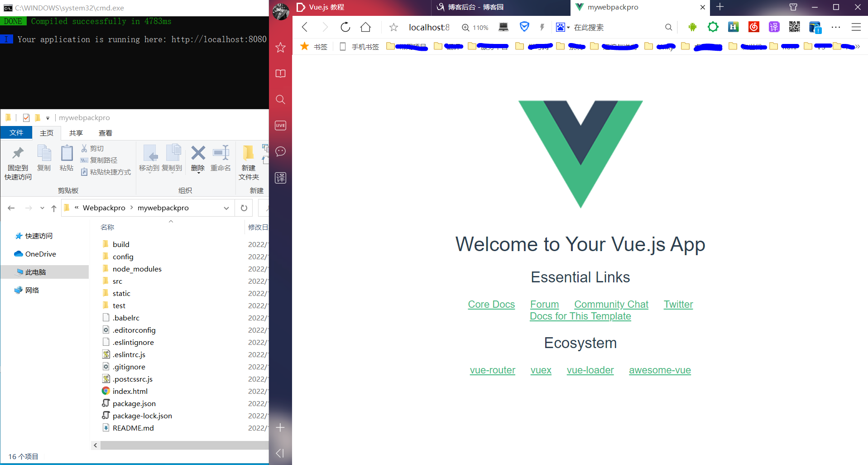This screenshot has width=868, height=465.
Task: Open the translate icon in the browser sidebar
Action: coord(281,178)
